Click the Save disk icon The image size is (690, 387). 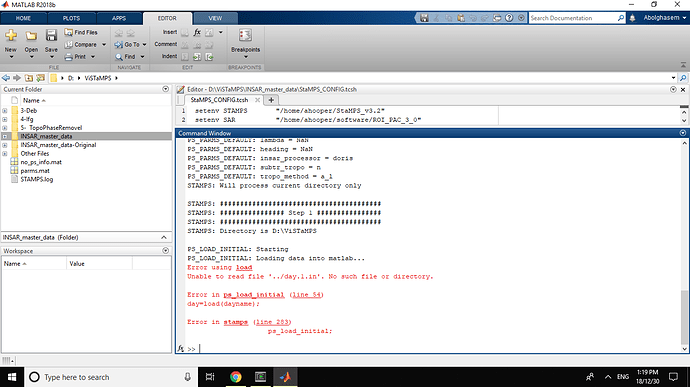pos(51,36)
